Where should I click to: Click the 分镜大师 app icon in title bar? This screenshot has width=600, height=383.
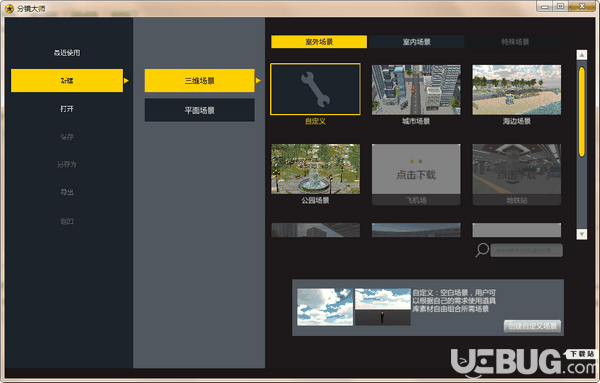pos(10,8)
